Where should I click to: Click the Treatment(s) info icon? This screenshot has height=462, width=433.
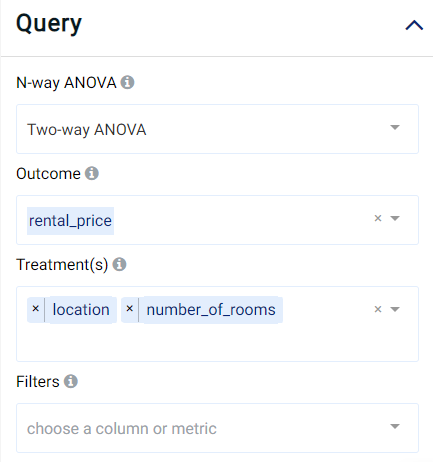[119, 264]
